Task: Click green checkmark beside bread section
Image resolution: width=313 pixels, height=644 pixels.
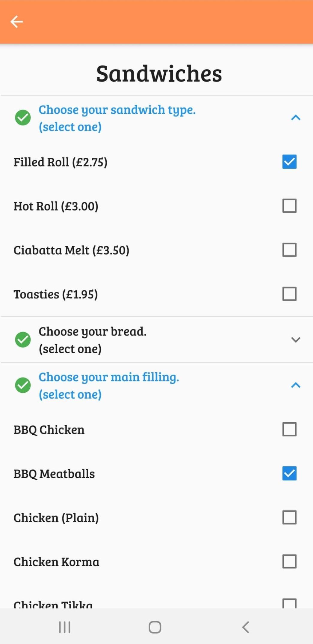Action: click(23, 340)
